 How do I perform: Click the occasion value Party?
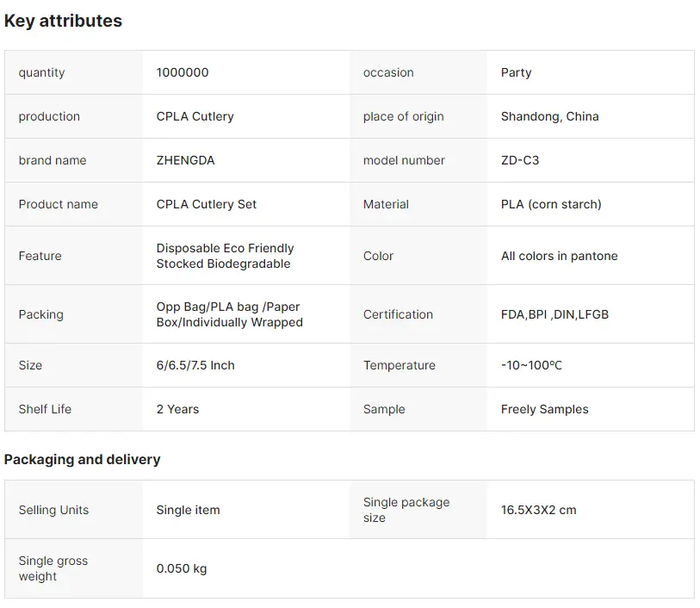tap(516, 72)
